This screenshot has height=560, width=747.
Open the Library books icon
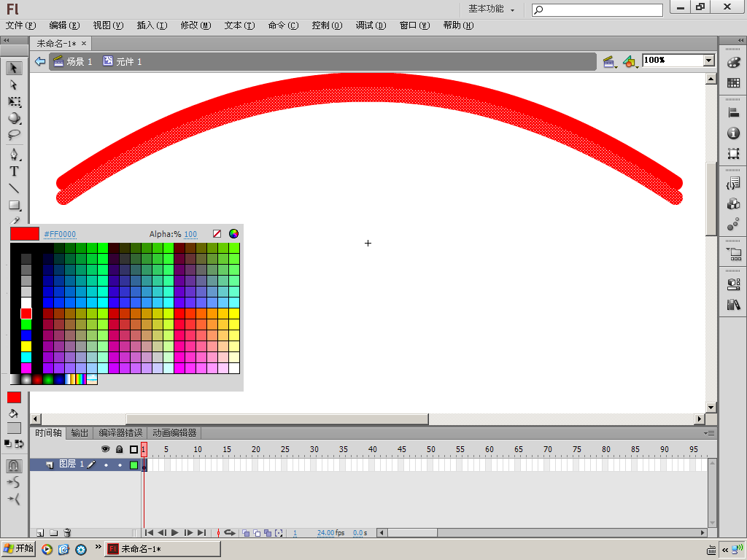[734, 305]
